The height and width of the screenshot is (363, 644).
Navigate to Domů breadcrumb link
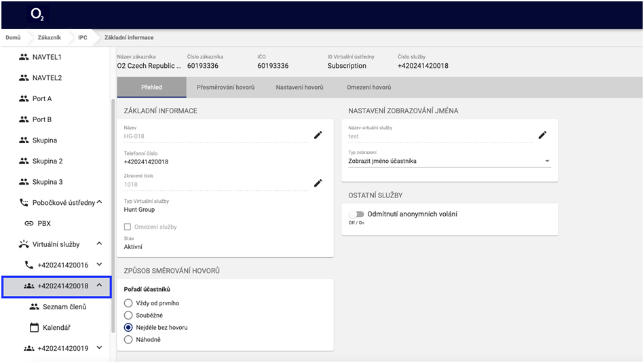pyautogui.click(x=13, y=37)
